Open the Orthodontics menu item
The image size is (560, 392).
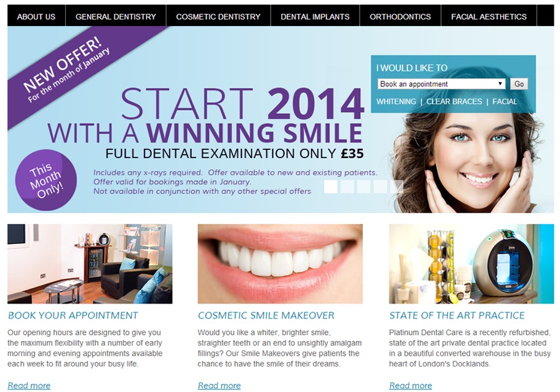(x=400, y=16)
